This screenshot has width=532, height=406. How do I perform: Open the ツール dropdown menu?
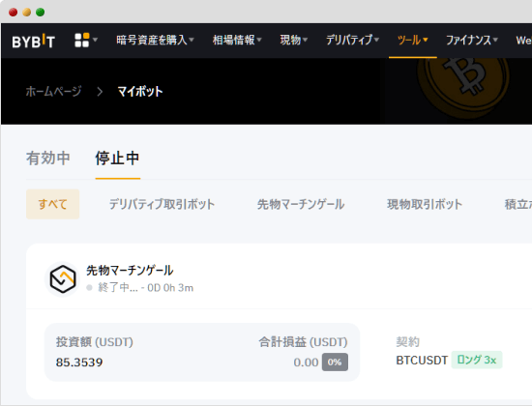(412, 40)
